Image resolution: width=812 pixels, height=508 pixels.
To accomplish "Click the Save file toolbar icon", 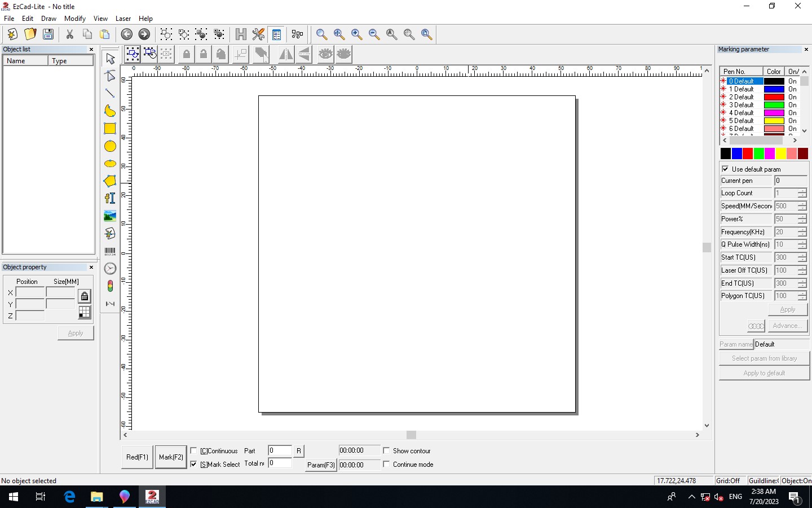I will 48,34.
